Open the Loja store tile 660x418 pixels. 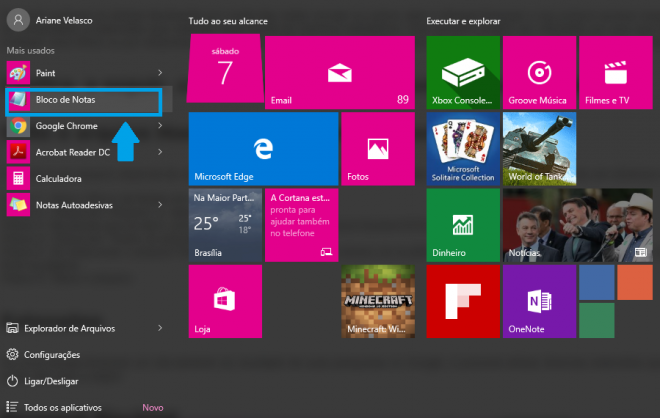[225, 301]
